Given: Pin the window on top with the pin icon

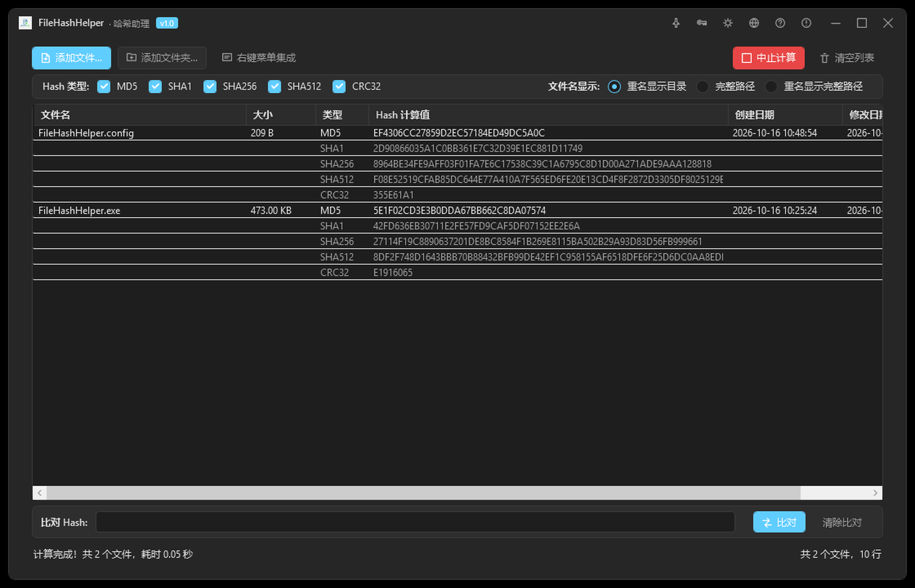Looking at the screenshot, I should coord(676,23).
